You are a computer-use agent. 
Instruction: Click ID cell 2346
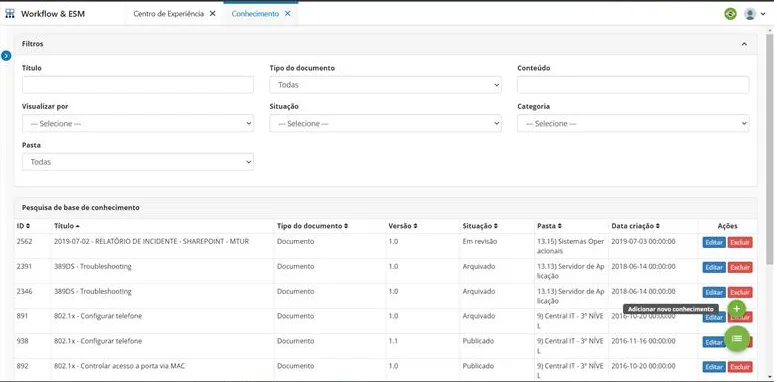(24, 291)
